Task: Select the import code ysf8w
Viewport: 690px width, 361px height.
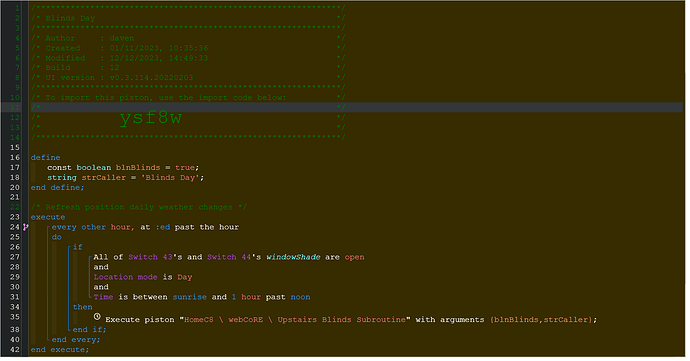Action: point(150,118)
